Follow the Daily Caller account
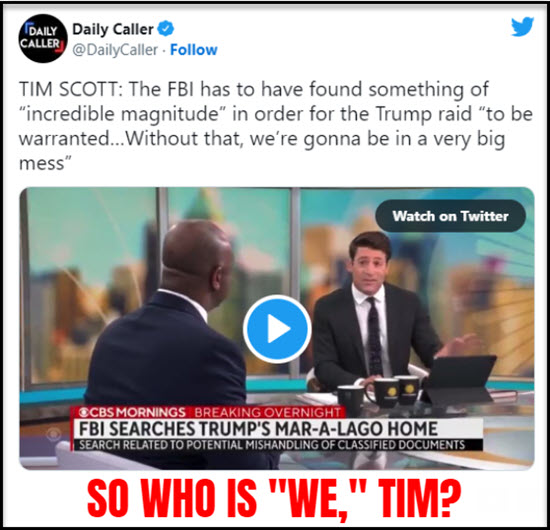 (x=194, y=50)
